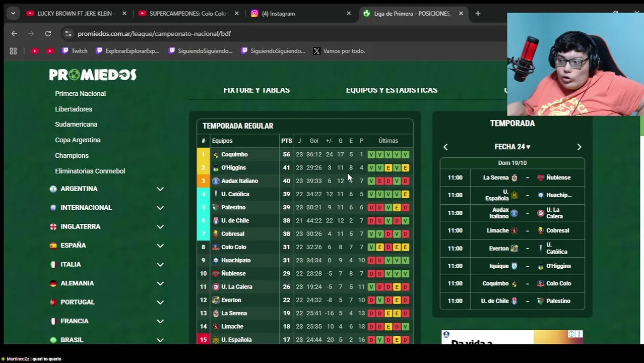Expand the ALEMANIA section
644x363 pixels.
click(160, 283)
